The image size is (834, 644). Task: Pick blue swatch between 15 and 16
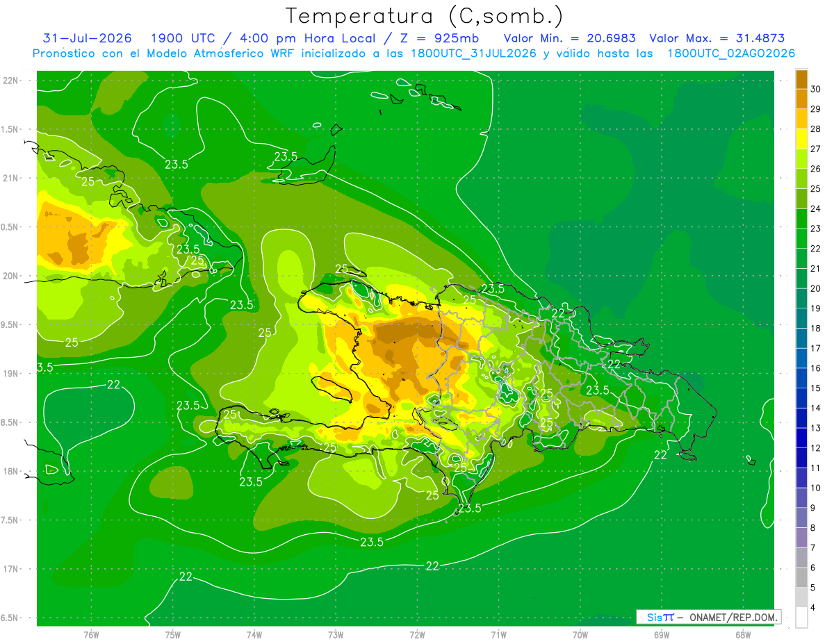801,379
